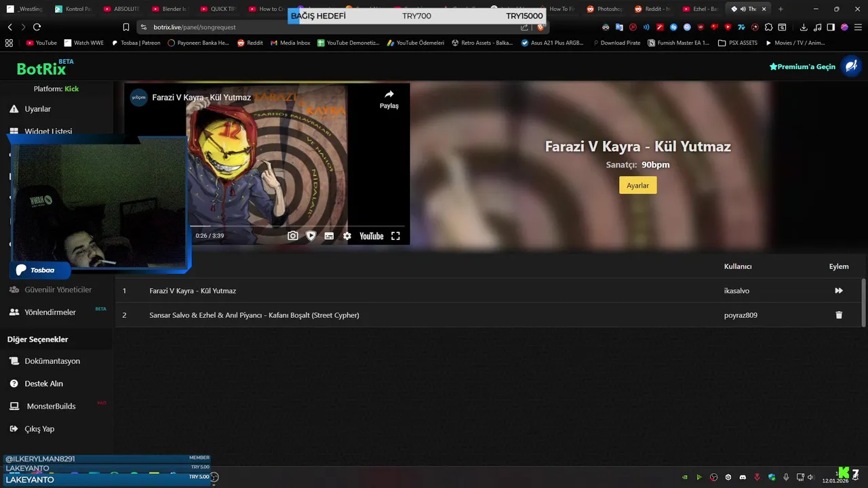Click the video title Farazi V Kayra - Kül Yutmaz

coord(201,98)
